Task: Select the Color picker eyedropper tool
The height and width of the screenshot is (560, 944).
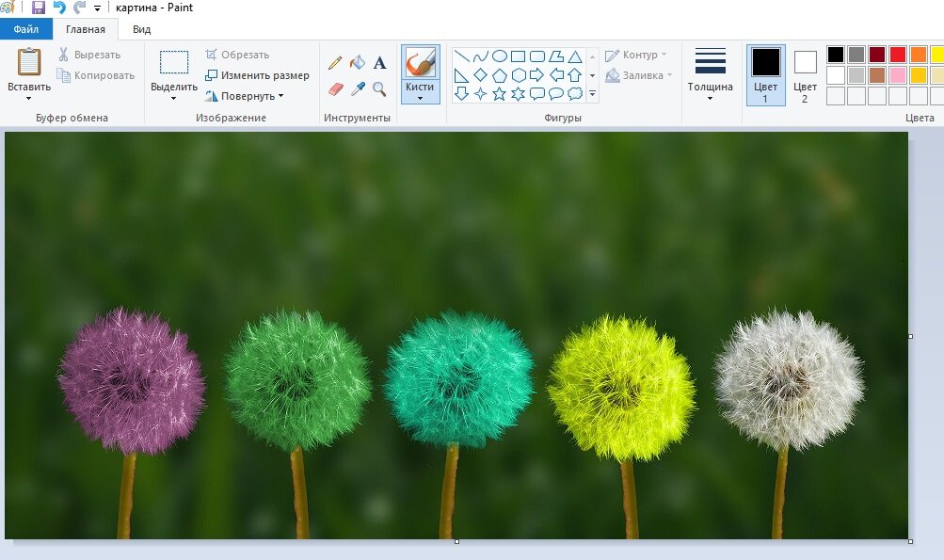Action: point(358,89)
